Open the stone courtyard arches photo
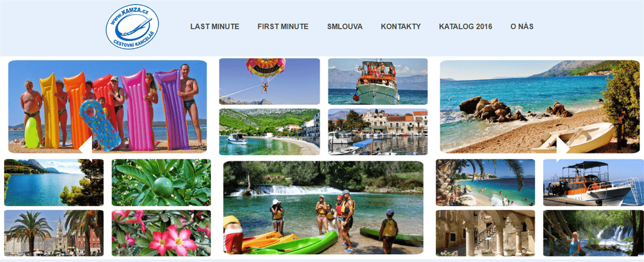This screenshot has width=644, height=262. click(486, 233)
